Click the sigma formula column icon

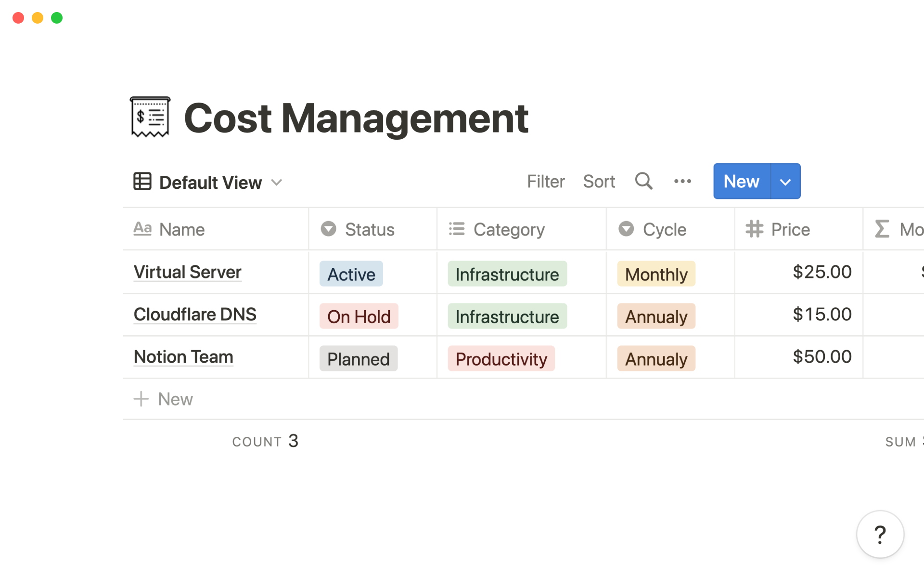882,229
